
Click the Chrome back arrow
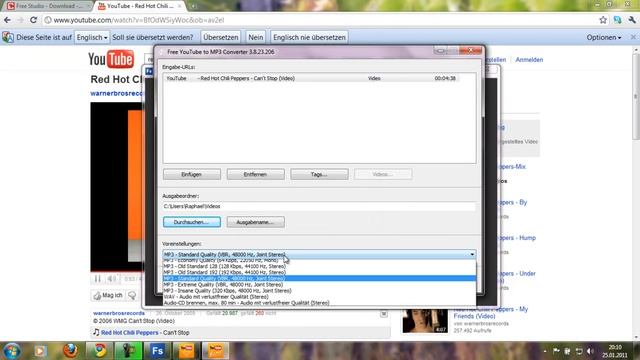click(7, 20)
